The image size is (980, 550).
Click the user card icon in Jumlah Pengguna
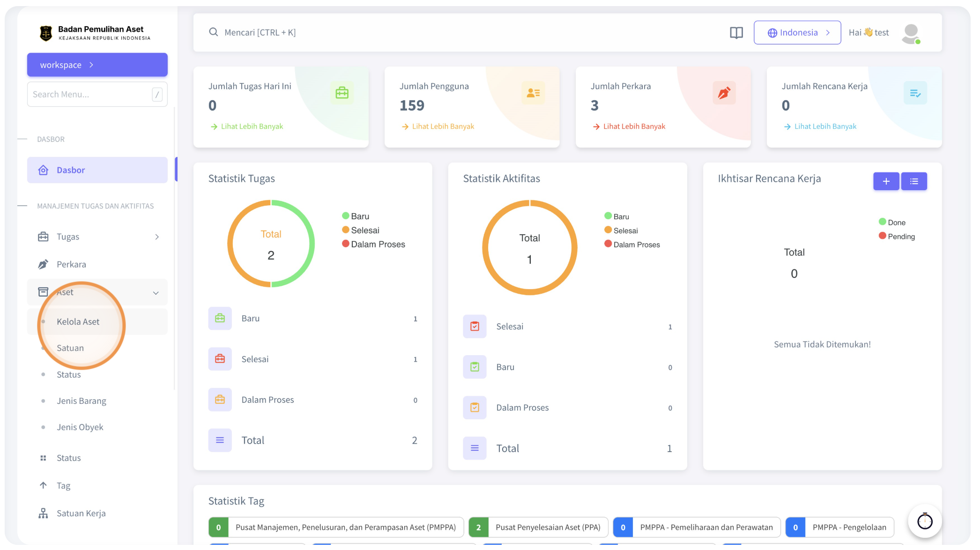pos(533,93)
